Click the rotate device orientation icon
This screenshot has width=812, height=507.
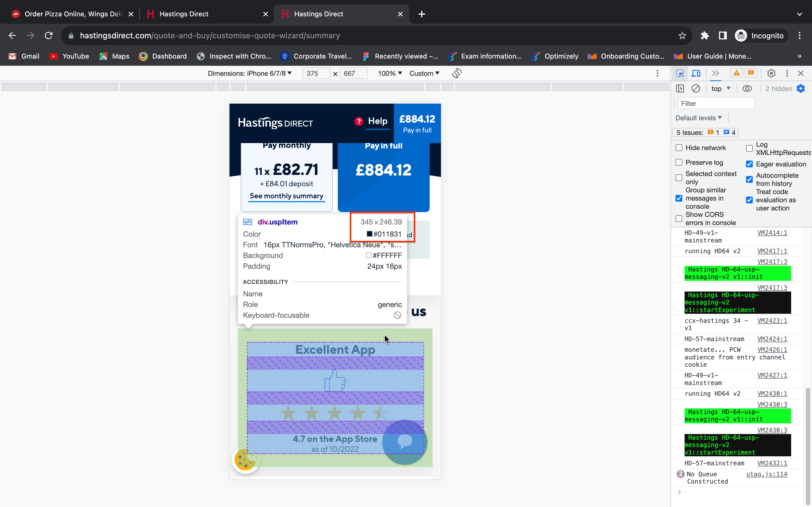(457, 73)
